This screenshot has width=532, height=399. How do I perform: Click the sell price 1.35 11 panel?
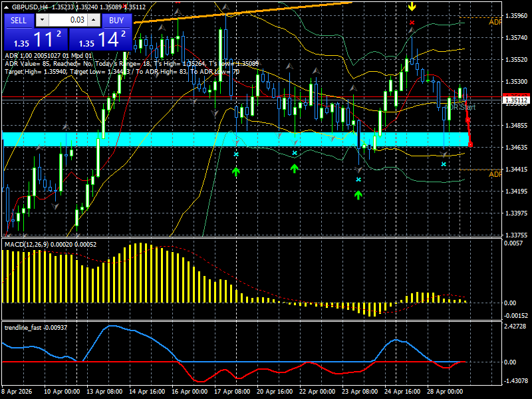coord(36,39)
